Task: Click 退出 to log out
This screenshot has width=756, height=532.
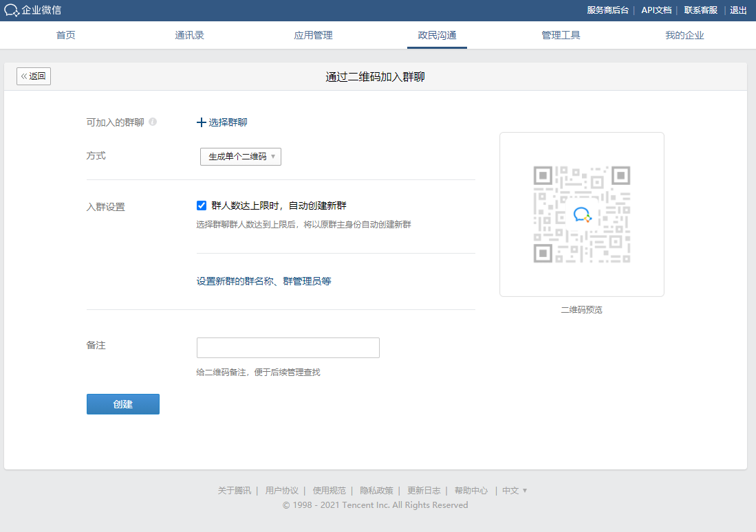Action: [x=738, y=10]
